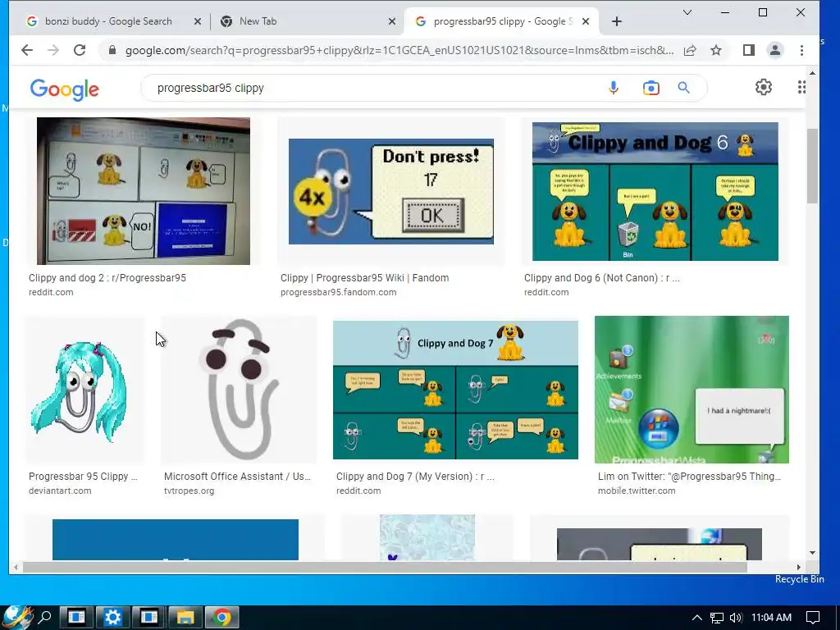This screenshot has width=840, height=630.
Task: Click the horizontal scrollbar thumb
Action: click(385, 567)
